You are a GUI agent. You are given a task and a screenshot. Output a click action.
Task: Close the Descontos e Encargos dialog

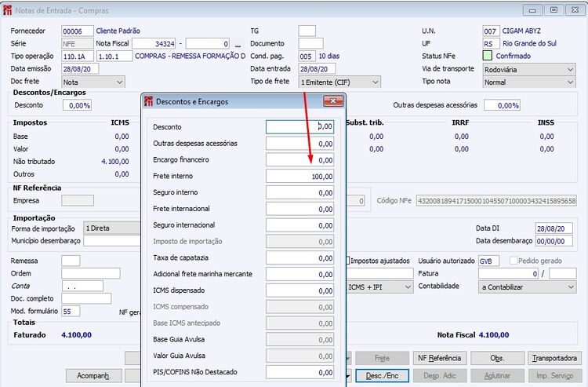pos(332,100)
